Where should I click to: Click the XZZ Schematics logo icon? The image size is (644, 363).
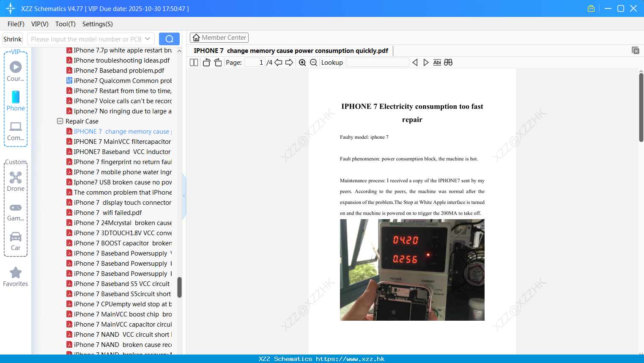click(x=11, y=8)
